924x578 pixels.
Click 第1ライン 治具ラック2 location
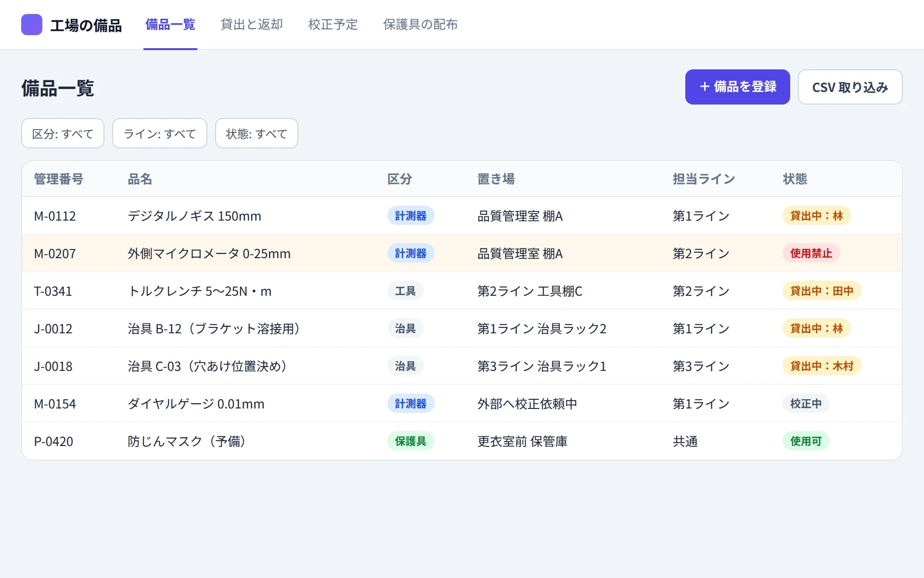541,328
